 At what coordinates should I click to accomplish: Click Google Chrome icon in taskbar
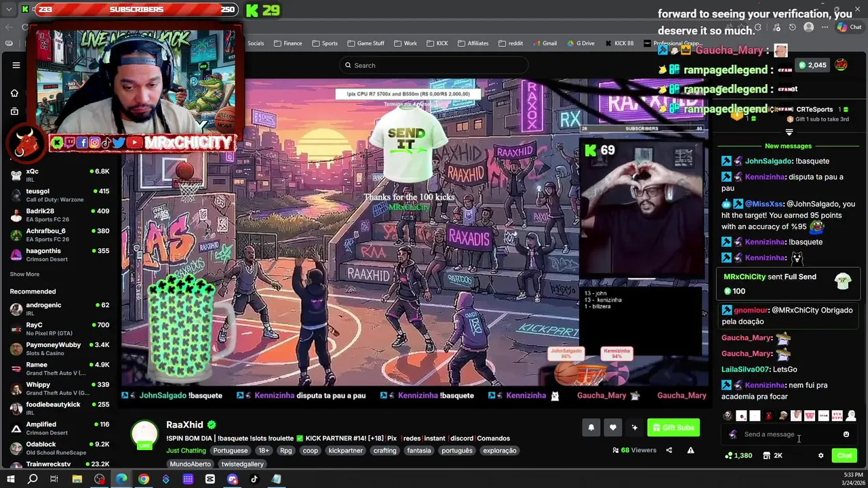[144, 479]
